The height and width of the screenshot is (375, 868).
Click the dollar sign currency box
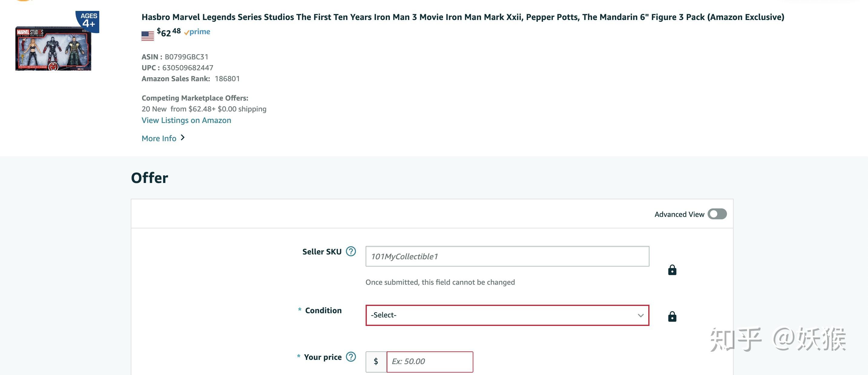(376, 361)
